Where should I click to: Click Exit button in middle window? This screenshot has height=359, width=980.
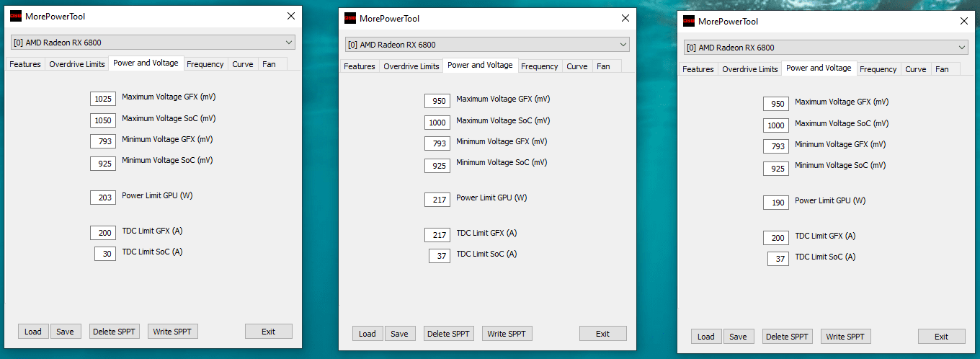point(603,334)
